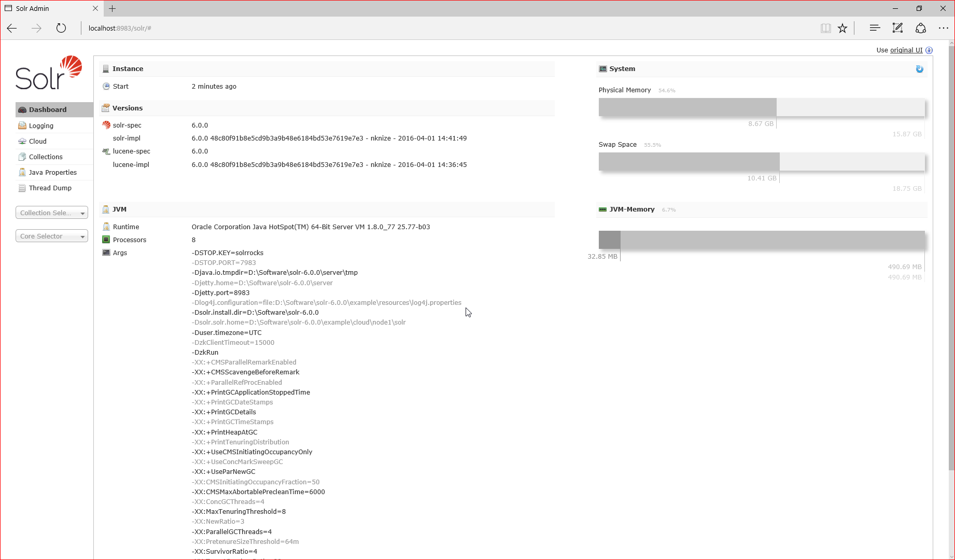The image size is (955, 560).
Task: Open the Collections section
Action: [46, 157]
